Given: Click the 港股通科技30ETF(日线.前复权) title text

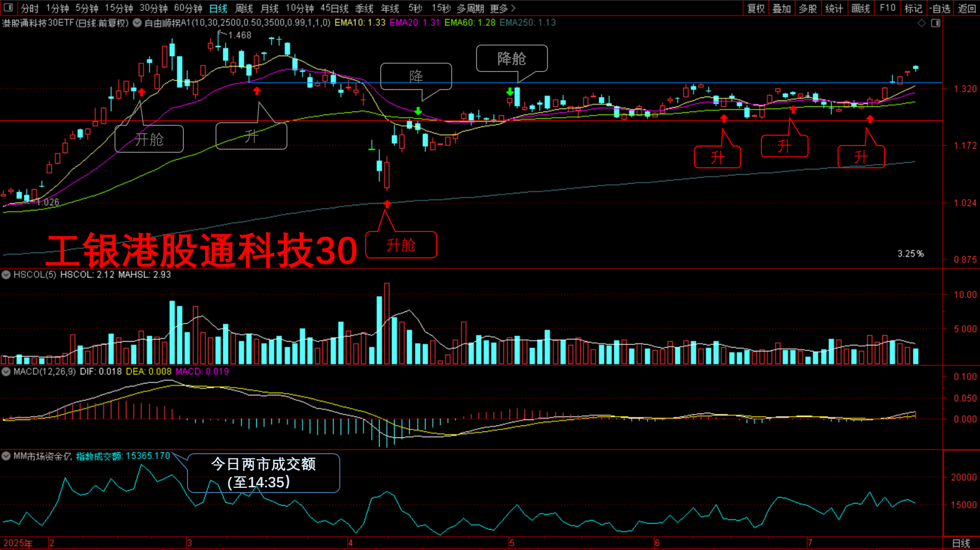Looking at the screenshot, I should [x=65, y=23].
